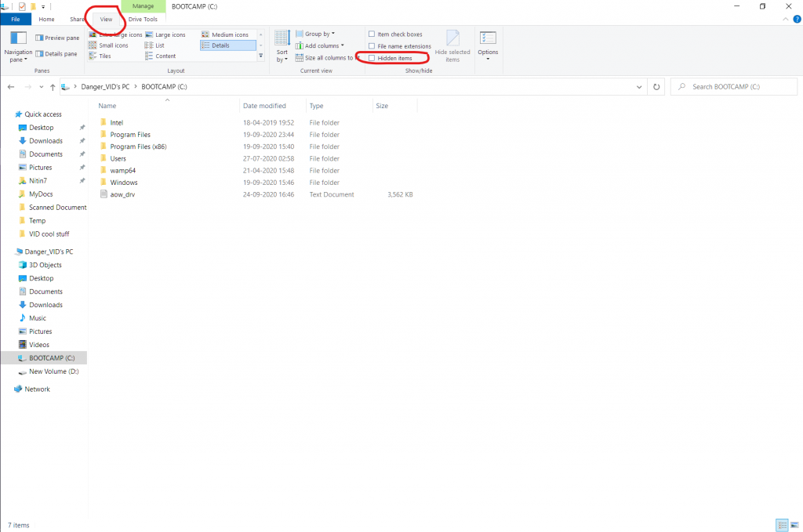Viewport: 803px width, 532px height.
Task: Switch to the Share ribbon tab
Action: (x=77, y=20)
